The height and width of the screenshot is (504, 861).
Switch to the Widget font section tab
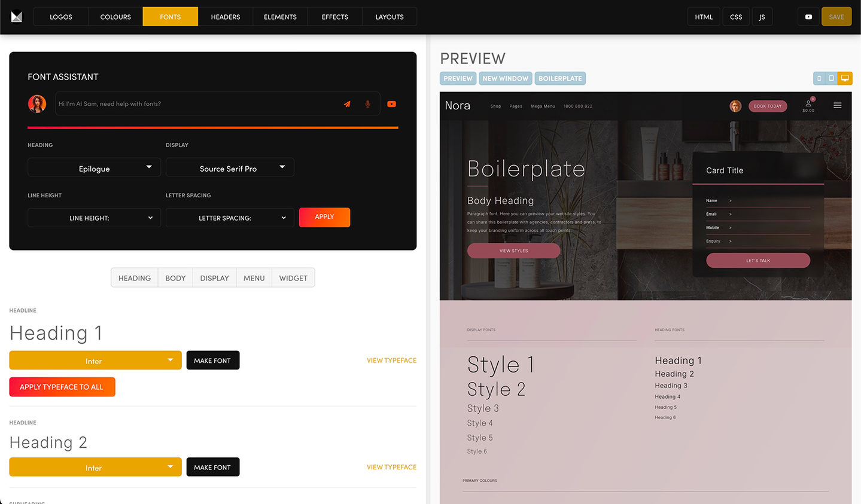[x=293, y=278]
